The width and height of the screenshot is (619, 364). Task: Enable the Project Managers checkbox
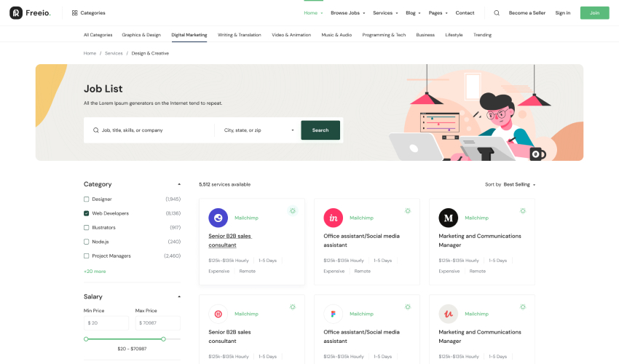coord(87,256)
